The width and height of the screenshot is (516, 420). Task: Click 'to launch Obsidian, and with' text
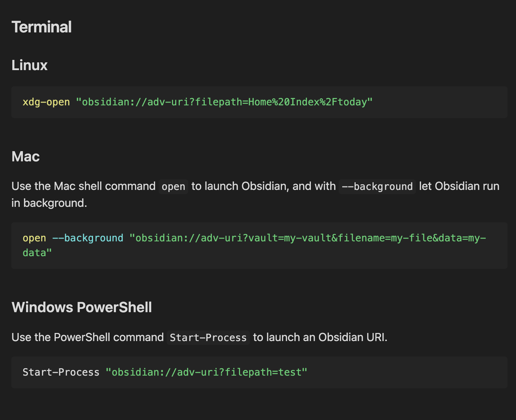(x=263, y=186)
